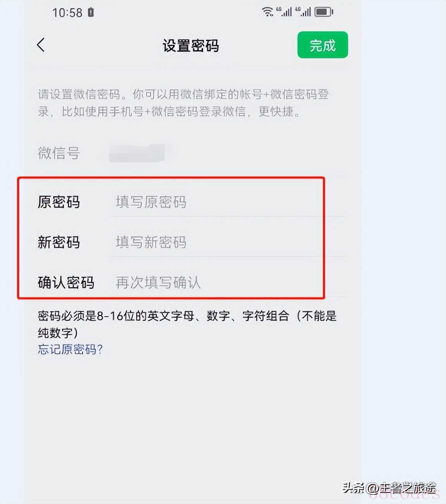Tap the 设置密码 page title

(x=191, y=46)
